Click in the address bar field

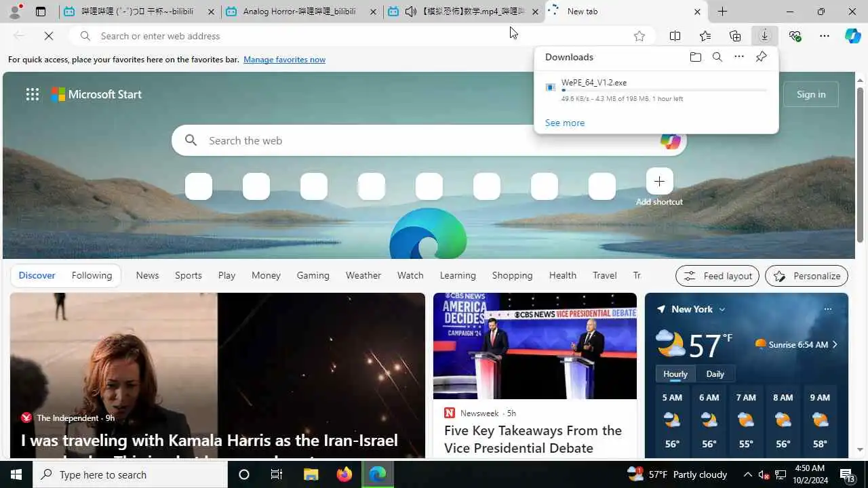tap(362, 36)
